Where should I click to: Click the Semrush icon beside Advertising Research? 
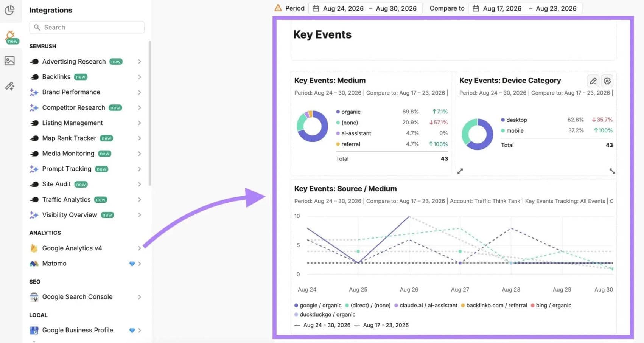click(x=34, y=62)
